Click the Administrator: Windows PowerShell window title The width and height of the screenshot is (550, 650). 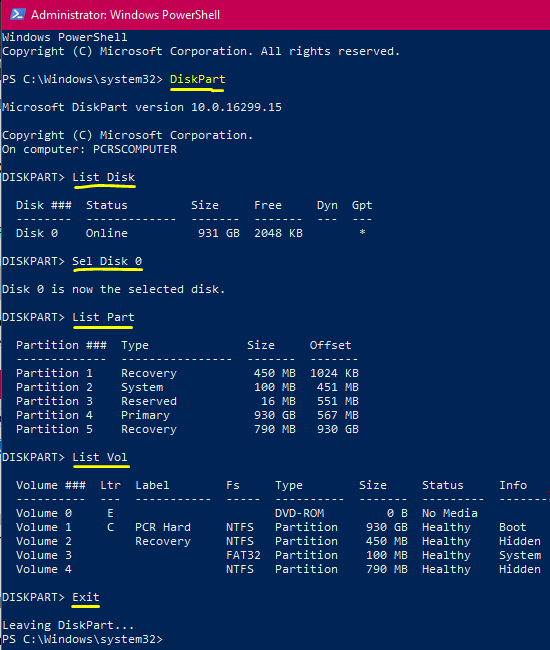(125, 15)
